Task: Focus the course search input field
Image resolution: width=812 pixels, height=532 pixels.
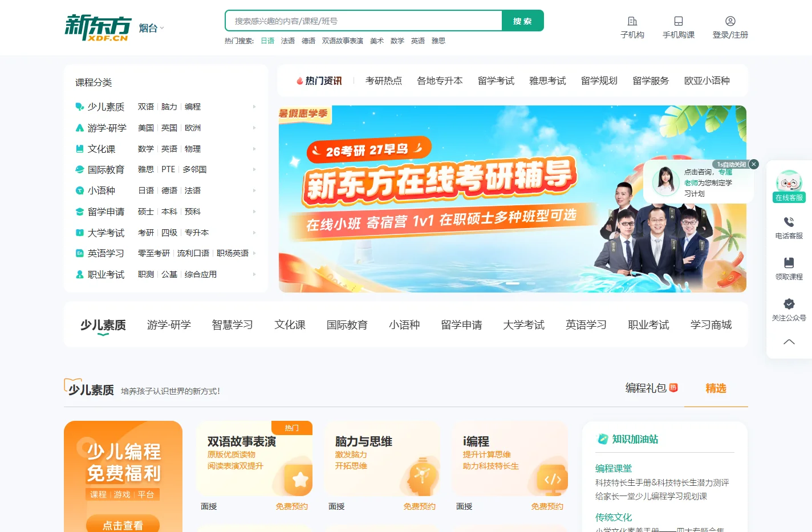Action: [x=364, y=21]
